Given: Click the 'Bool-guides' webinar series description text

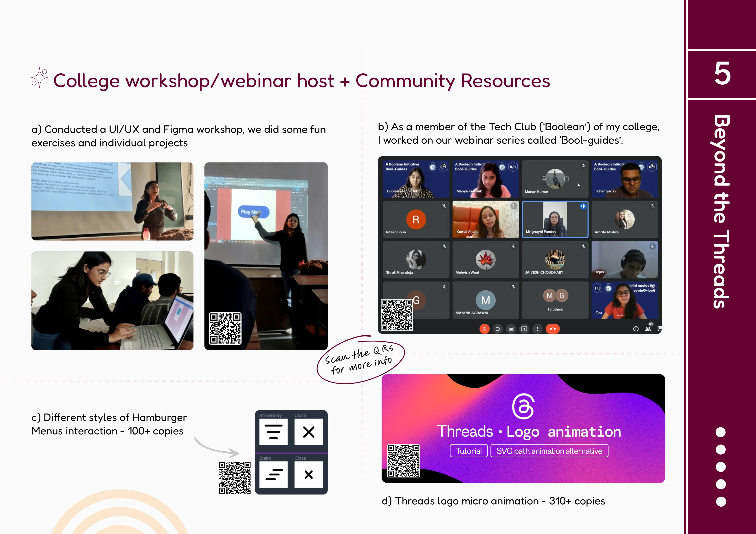Looking at the screenshot, I should [x=519, y=133].
